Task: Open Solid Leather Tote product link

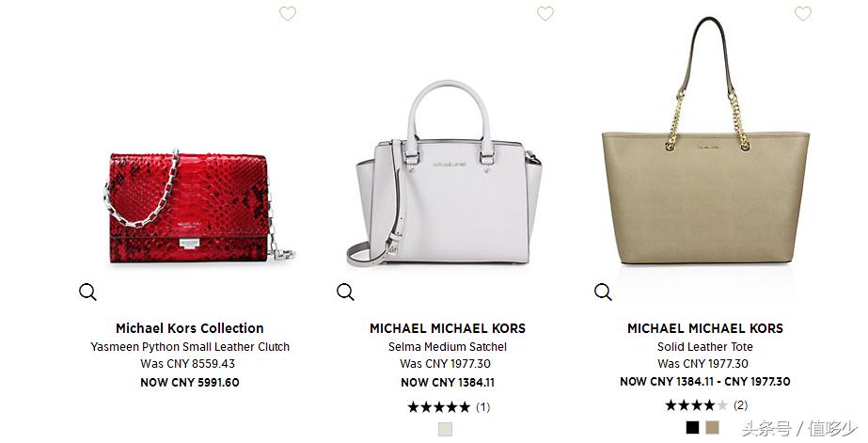Action: 705,347
